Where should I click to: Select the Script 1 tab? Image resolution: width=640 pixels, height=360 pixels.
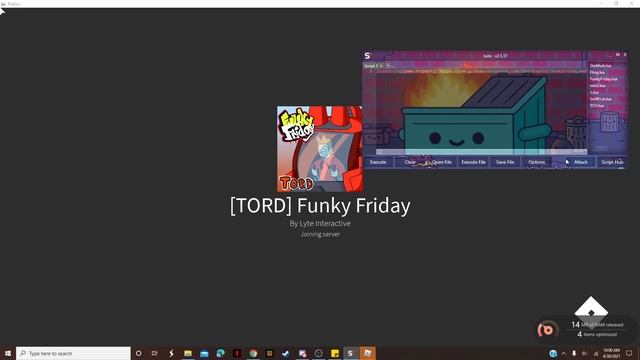point(373,66)
